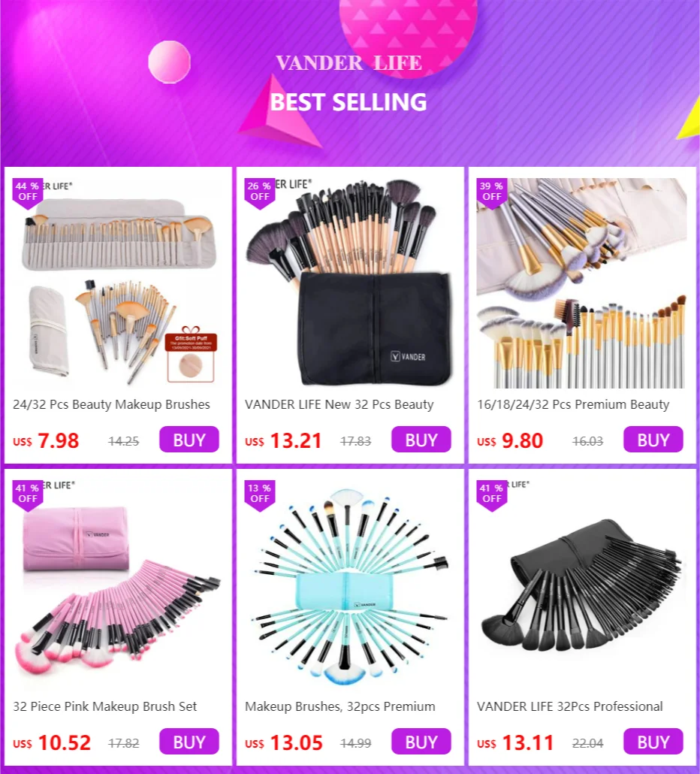Screen dimensions: 700x774
Task: Click the Gift Soft Puff promo icon
Action: pos(191,354)
